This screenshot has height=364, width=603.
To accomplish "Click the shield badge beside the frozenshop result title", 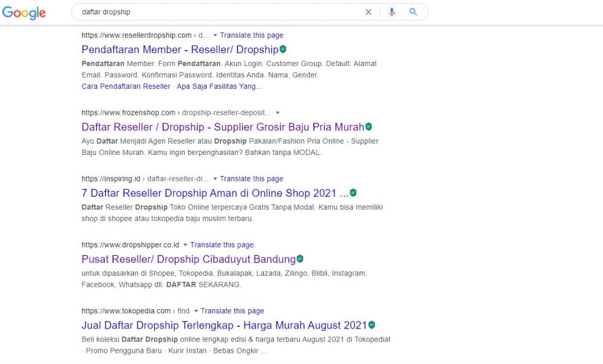I will point(369,126).
